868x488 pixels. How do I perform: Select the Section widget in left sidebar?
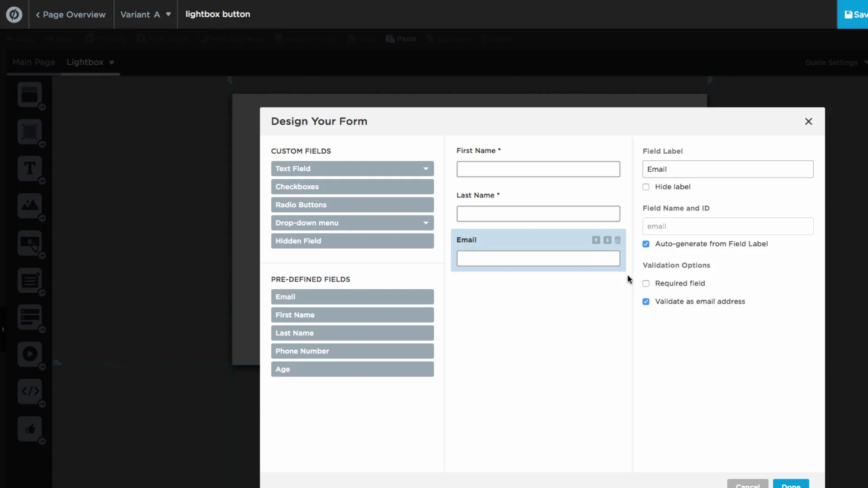pyautogui.click(x=30, y=94)
